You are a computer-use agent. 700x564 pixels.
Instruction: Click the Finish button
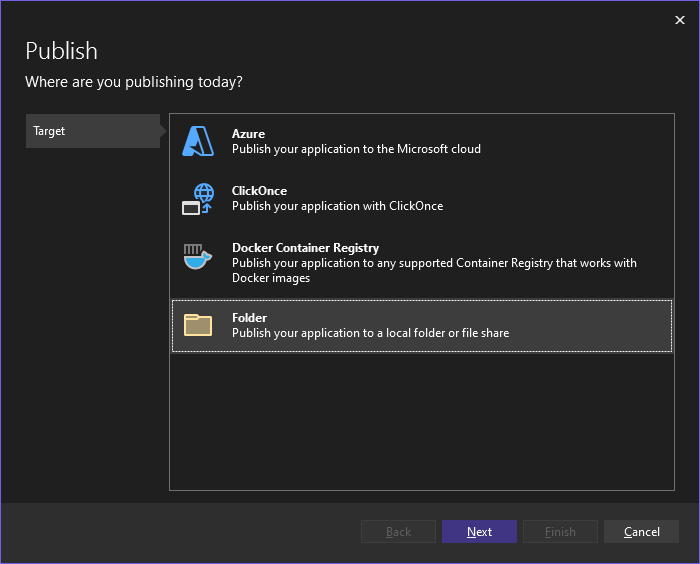(560, 532)
